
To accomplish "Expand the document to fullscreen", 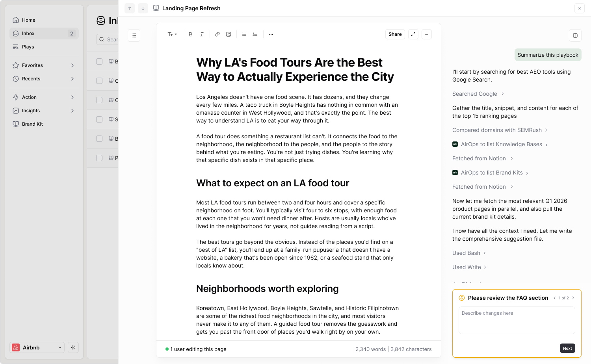I will tap(413, 34).
